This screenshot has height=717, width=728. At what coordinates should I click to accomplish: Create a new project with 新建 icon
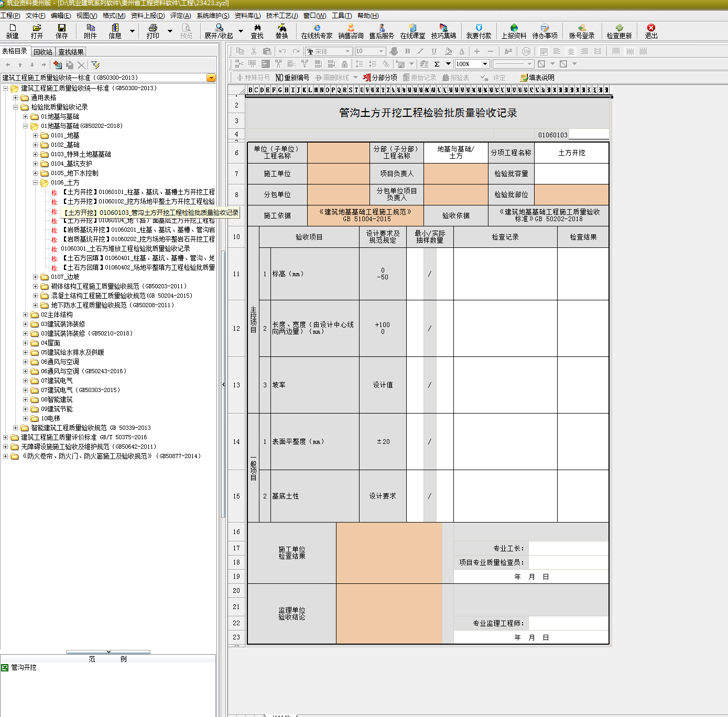tap(12, 31)
